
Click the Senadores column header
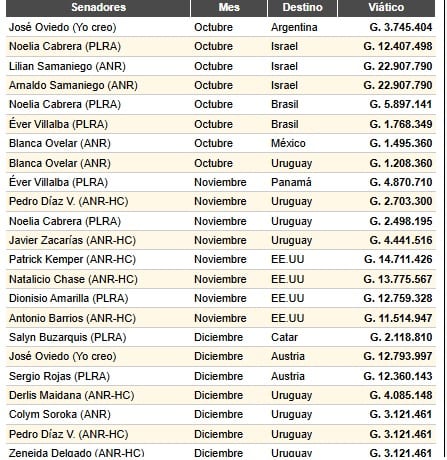(x=98, y=7)
